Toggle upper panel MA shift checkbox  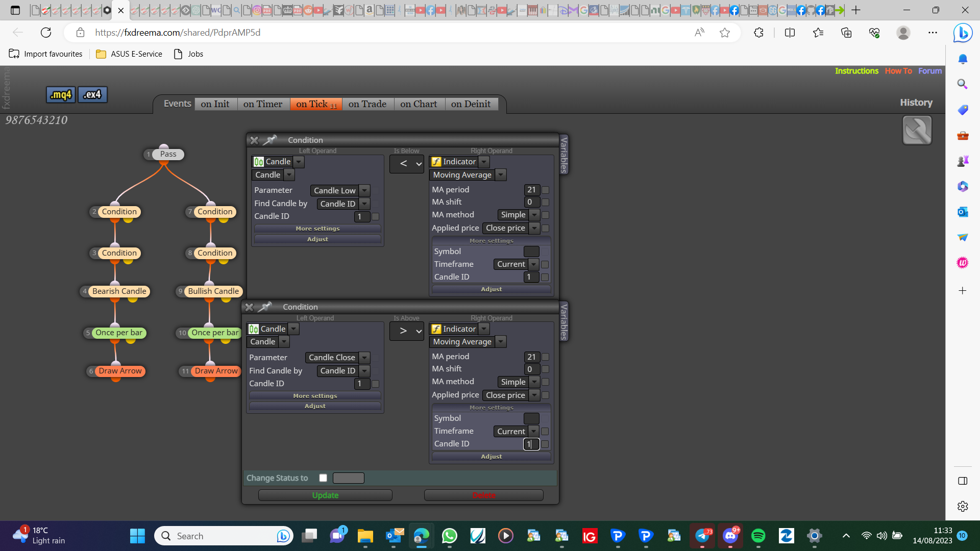pyautogui.click(x=545, y=202)
